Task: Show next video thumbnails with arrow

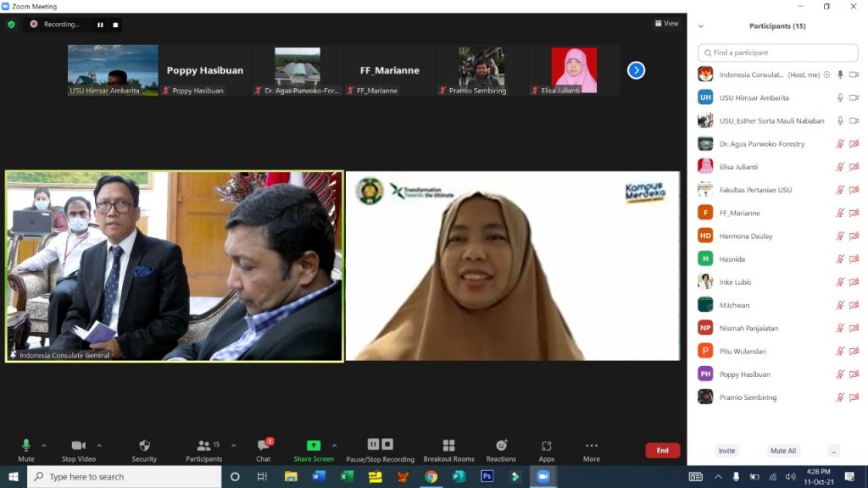Action: 636,70
